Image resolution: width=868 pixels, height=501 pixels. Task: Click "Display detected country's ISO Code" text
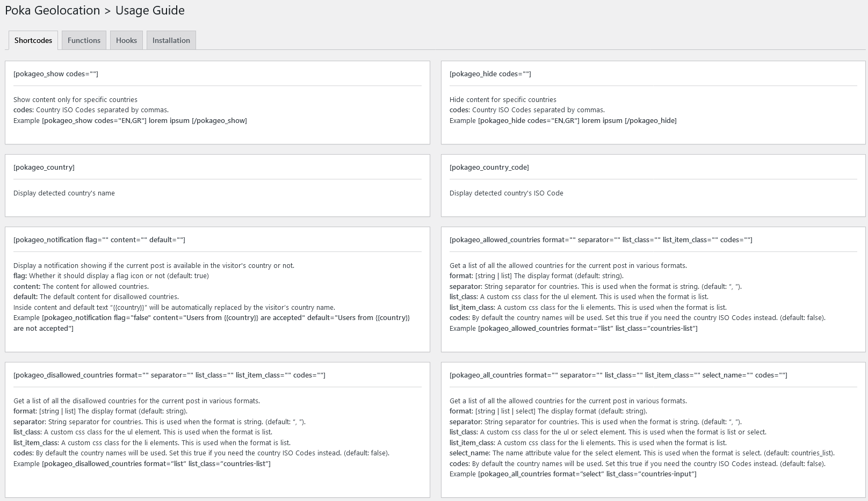(x=506, y=193)
